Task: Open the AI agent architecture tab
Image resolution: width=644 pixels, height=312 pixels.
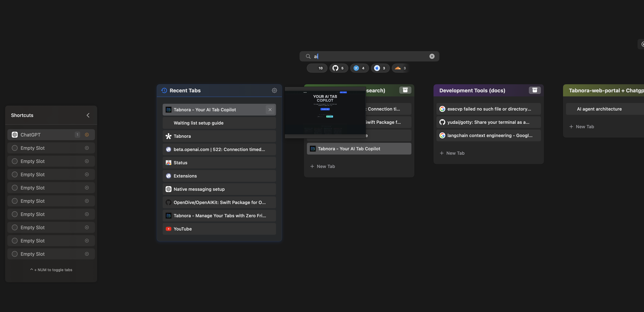Action: [x=605, y=109]
